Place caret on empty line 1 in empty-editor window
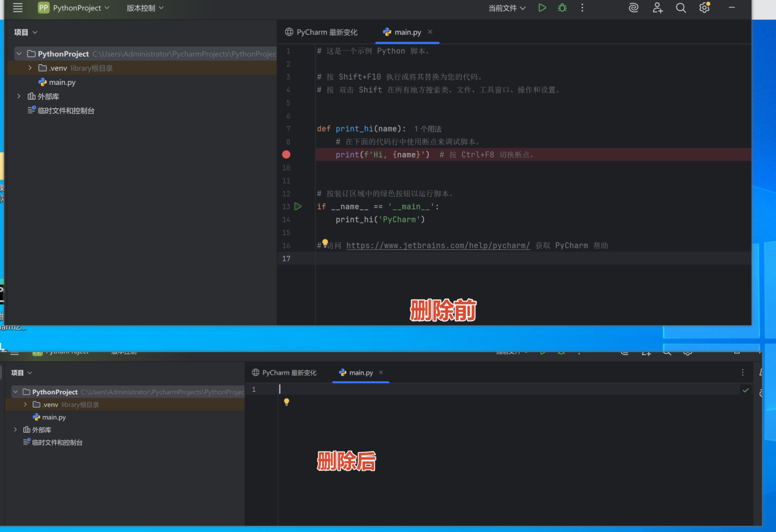This screenshot has width=776, height=532. pyautogui.click(x=508, y=389)
